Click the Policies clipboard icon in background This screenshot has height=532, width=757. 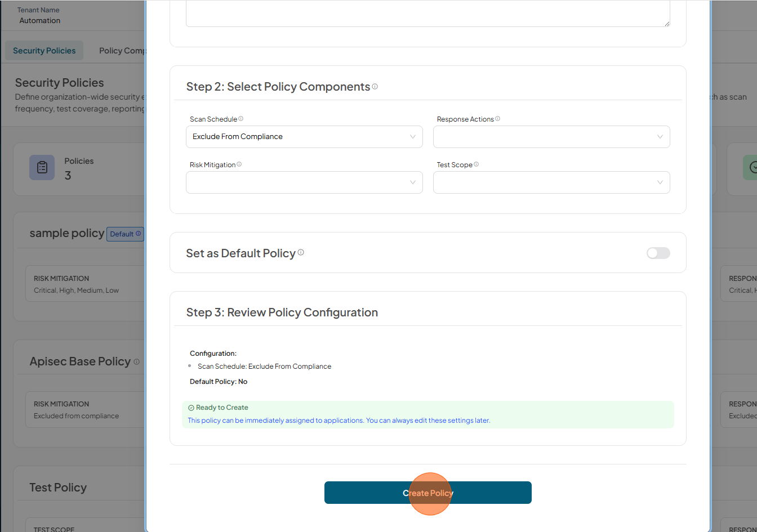[x=42, y=167]
